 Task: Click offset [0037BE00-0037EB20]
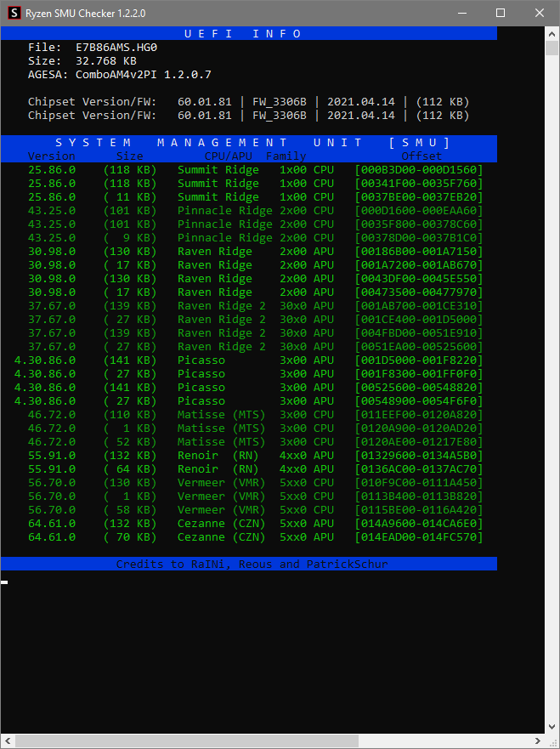pyautogui.click(x=419, y=196)
